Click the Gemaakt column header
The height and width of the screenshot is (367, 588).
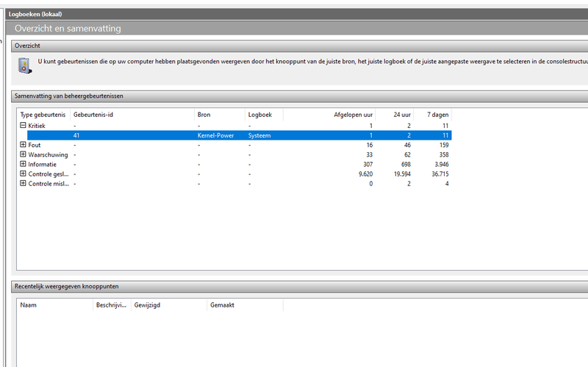coord(245,305)
